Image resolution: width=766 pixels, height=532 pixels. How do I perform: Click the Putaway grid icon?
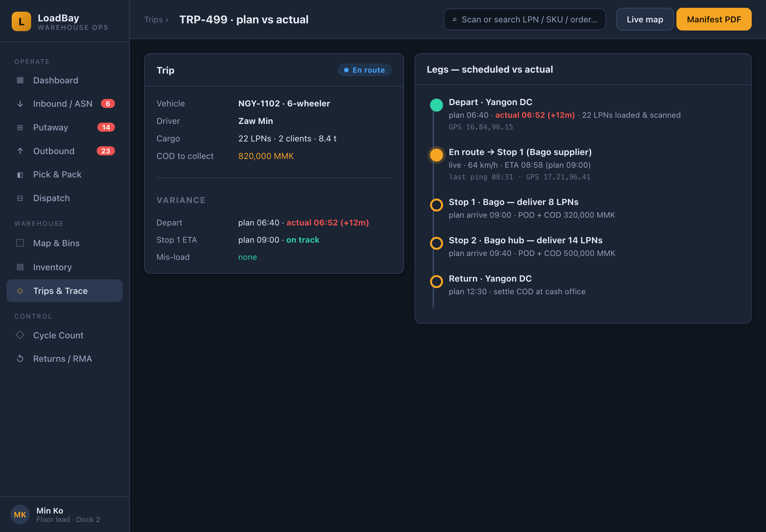click(20, 127)
